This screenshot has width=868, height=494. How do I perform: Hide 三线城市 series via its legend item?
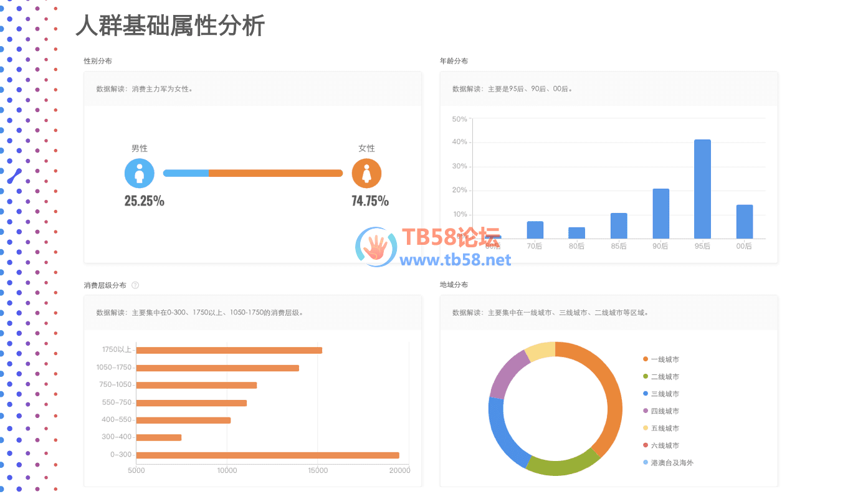pos(664,394)
